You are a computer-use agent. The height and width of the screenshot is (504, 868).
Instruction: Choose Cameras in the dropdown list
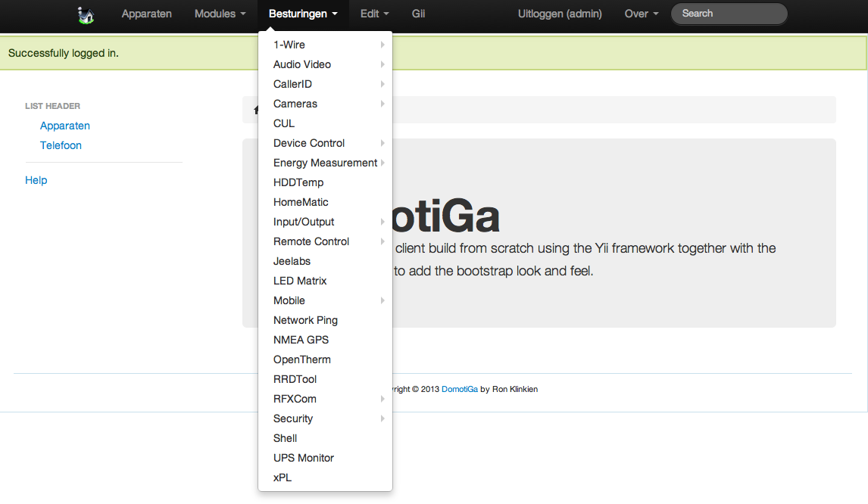[295, 104]
